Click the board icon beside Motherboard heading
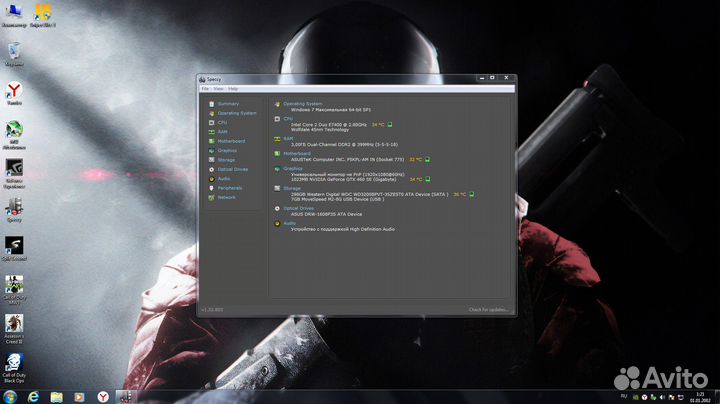 (x=277, y=154)
